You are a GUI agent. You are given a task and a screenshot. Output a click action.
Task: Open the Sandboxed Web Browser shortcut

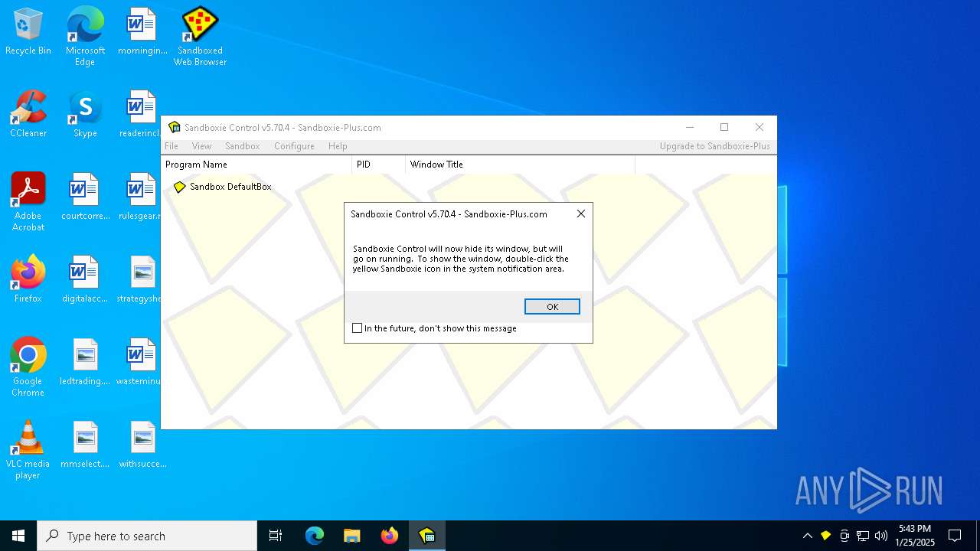[200, 36]
